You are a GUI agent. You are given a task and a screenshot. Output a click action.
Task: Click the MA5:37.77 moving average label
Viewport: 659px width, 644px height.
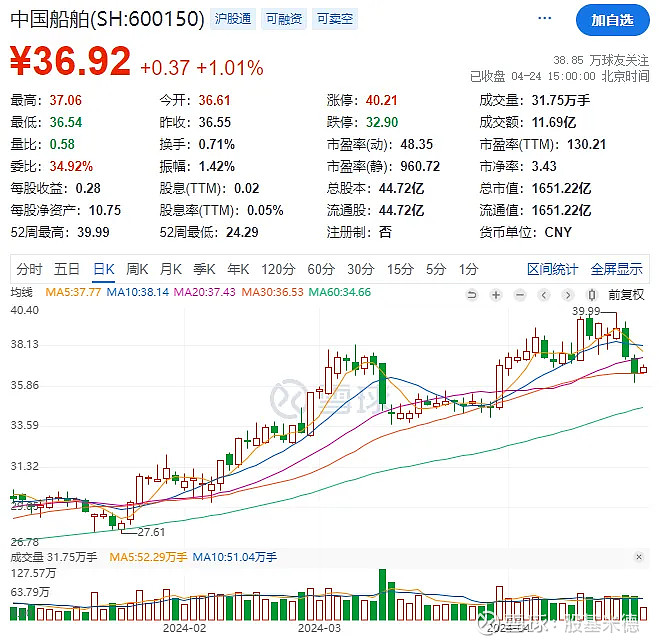(73, 292)
